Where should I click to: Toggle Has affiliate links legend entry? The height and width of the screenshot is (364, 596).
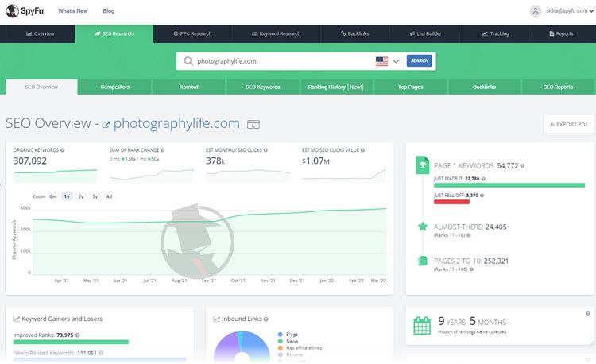(300, 348)
